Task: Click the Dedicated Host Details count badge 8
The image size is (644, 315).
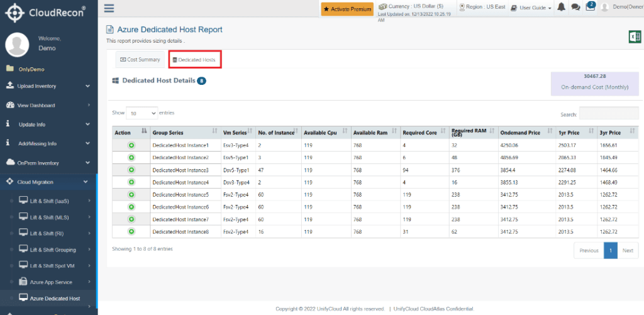Action: point(201,81)
